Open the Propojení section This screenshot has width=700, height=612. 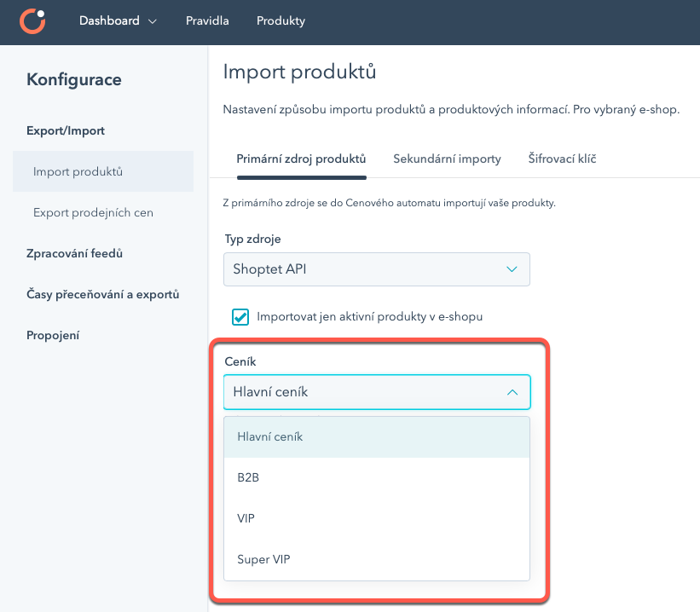point(53,335)
